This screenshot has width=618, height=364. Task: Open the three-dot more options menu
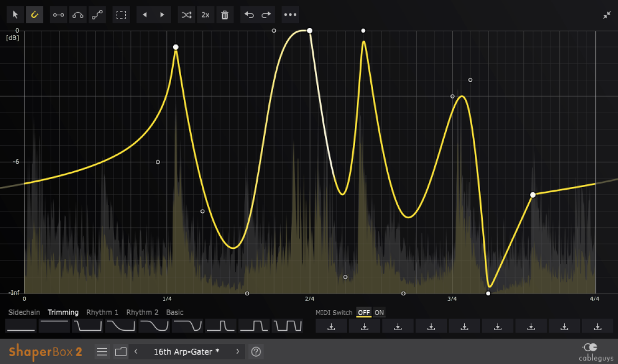[x=290, y=15]
